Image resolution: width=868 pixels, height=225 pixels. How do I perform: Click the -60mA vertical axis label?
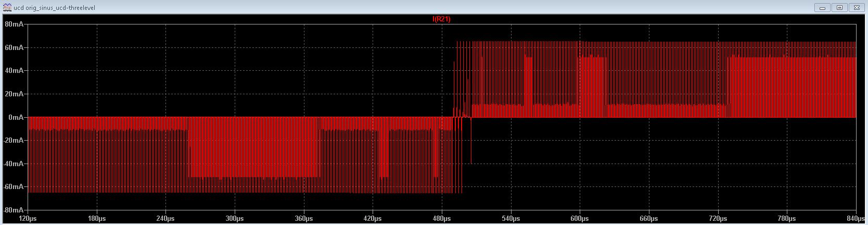tap(12, 186)
